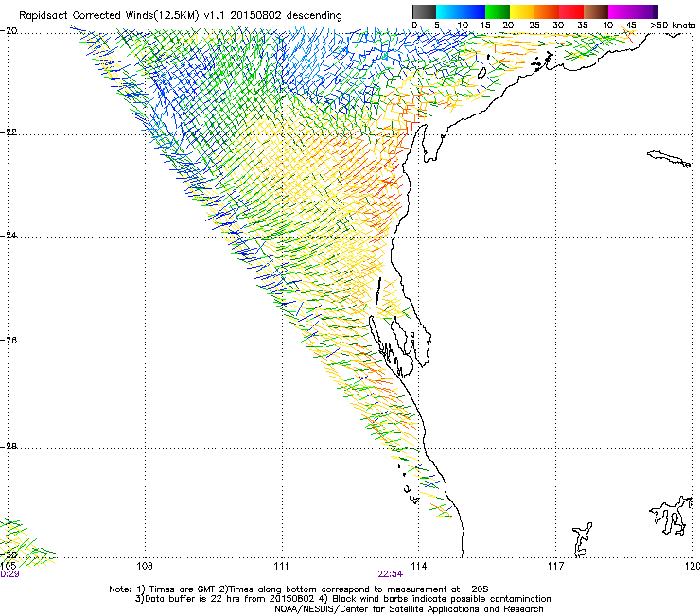Click the 'NOAA/NESDIS/Center for Satellite Applications' credit
The image size is (700, 615).
pos(409,609)
